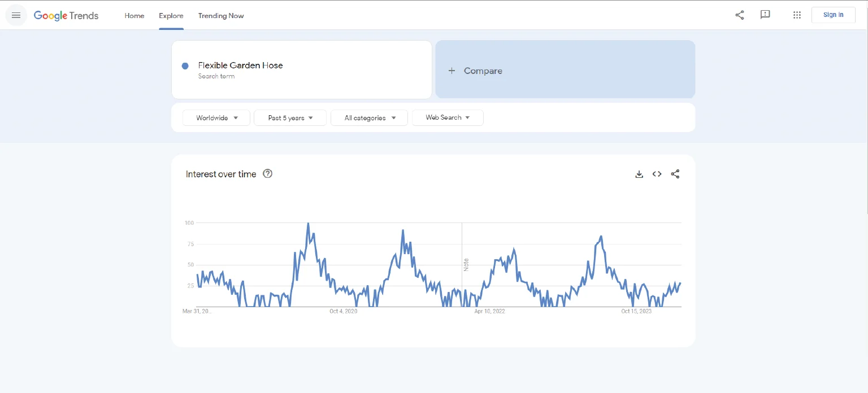Open the Web Search type dropdown

pos(448,117)
